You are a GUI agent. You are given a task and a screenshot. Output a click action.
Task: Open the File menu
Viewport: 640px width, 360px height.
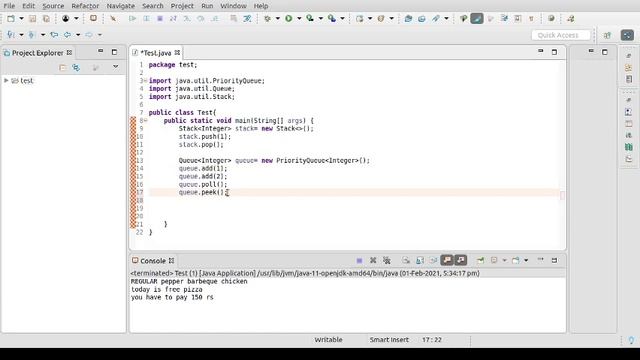pyautogui.click(x=9, y=6)
